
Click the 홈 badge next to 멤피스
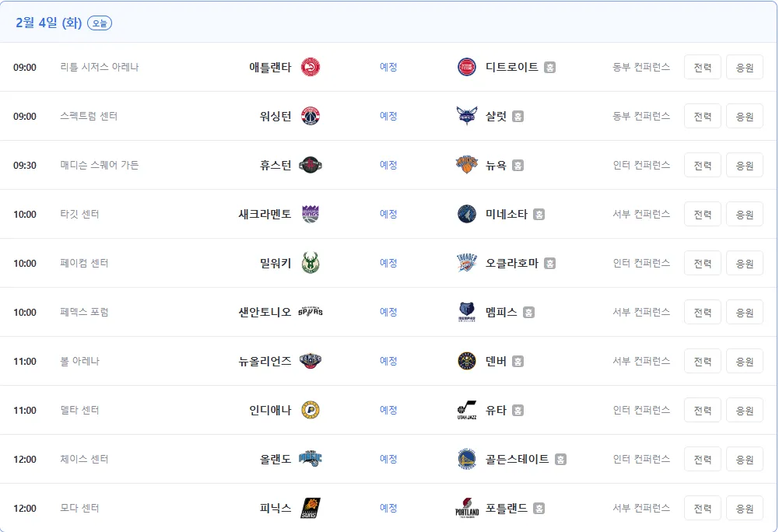(x=528, y=313)
